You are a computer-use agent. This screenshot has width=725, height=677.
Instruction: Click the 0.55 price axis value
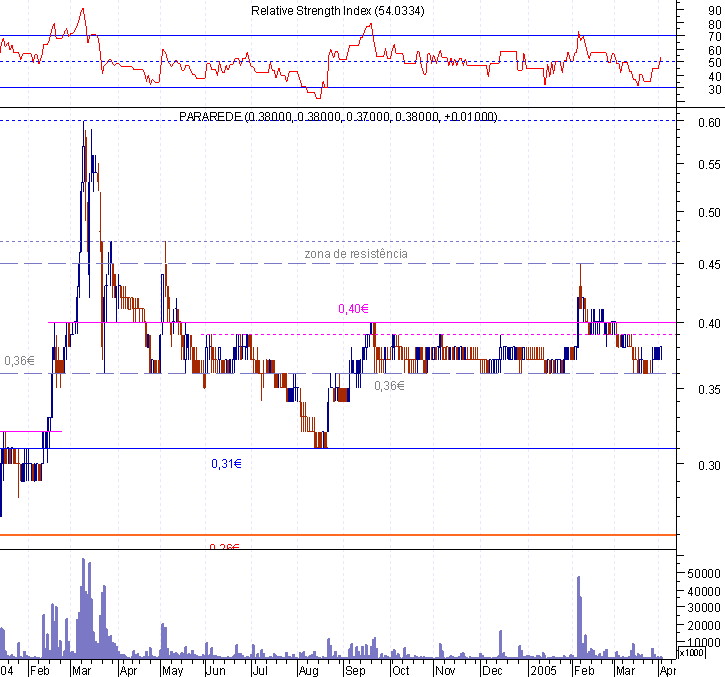pyautogui.click(x=709, y=165)
